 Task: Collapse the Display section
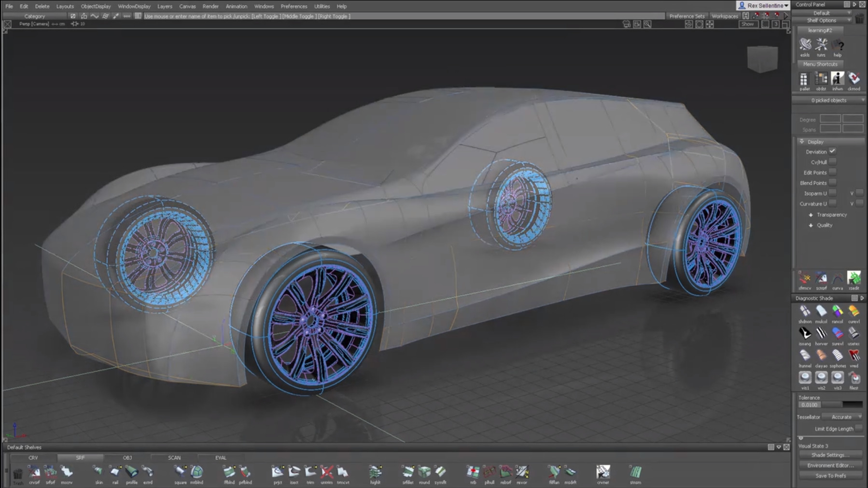pyautogui.click(x=802, y=142)
